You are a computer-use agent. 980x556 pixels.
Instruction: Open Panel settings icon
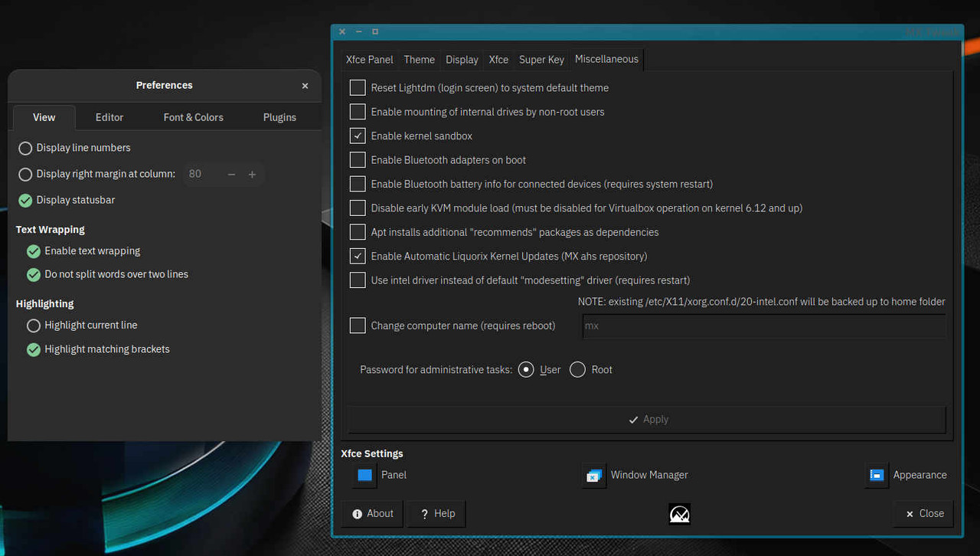365,475
